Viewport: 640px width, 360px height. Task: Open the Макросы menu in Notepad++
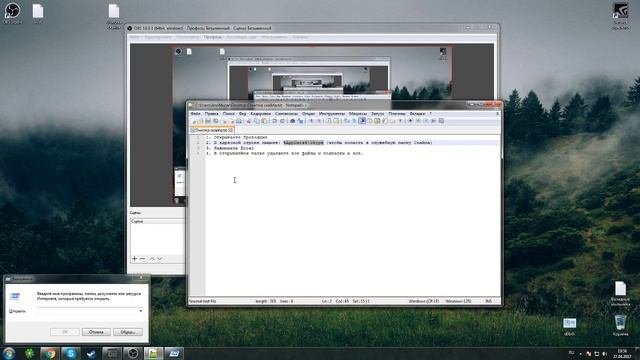358,113
